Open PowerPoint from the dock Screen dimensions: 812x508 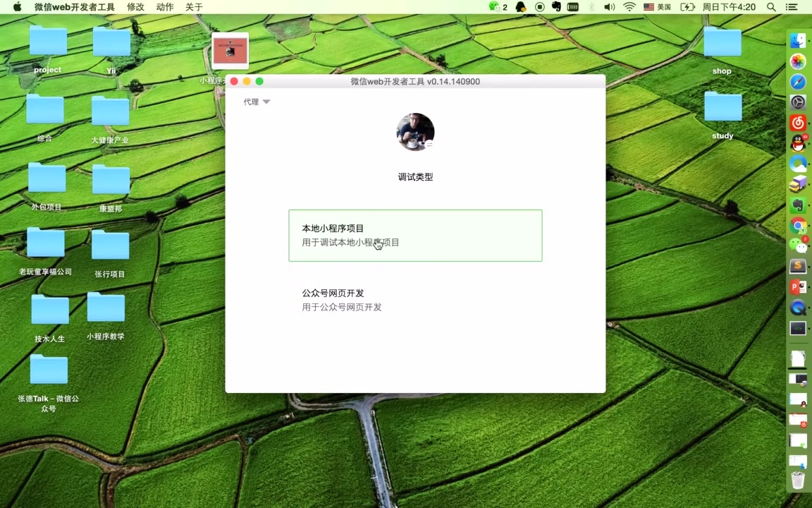[x=798, y=286]
